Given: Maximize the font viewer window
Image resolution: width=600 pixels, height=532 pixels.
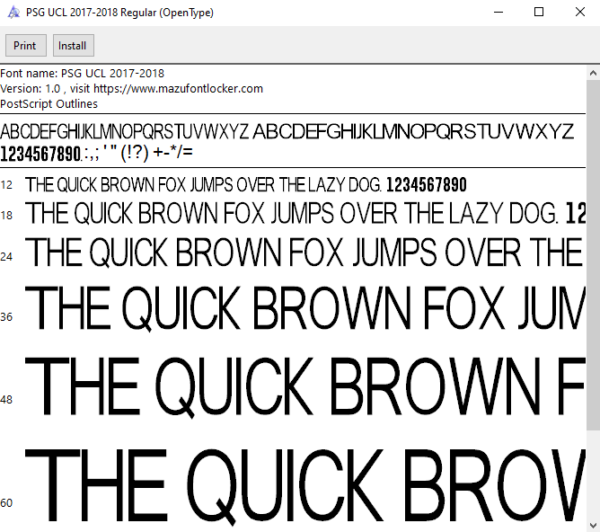Looking at the screenshot, I should tap(539, 12).
